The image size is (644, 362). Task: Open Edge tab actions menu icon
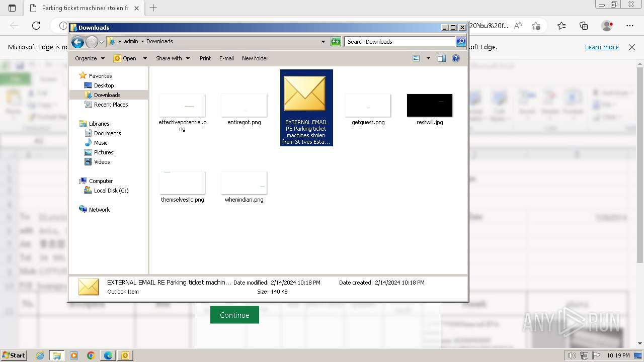click(x=12, y=8)
